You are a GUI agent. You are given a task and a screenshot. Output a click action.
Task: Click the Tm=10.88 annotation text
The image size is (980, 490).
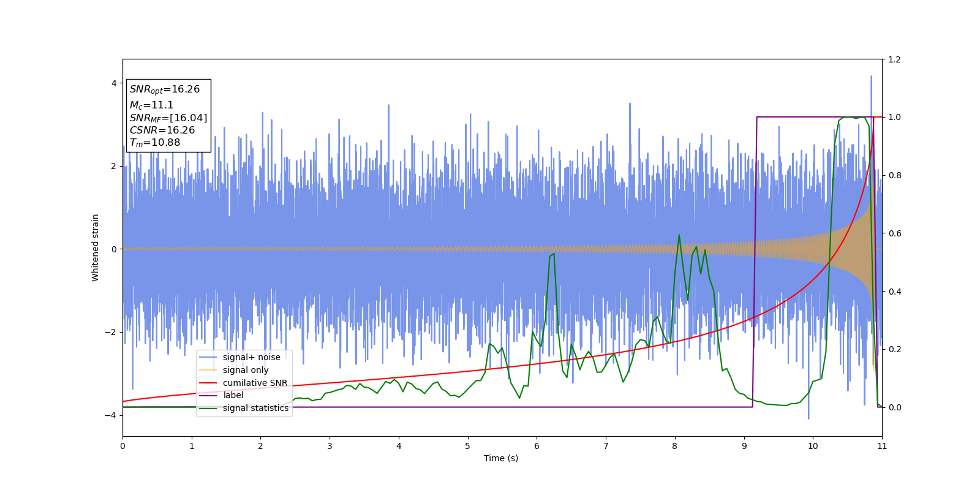[x=155, y=143]
